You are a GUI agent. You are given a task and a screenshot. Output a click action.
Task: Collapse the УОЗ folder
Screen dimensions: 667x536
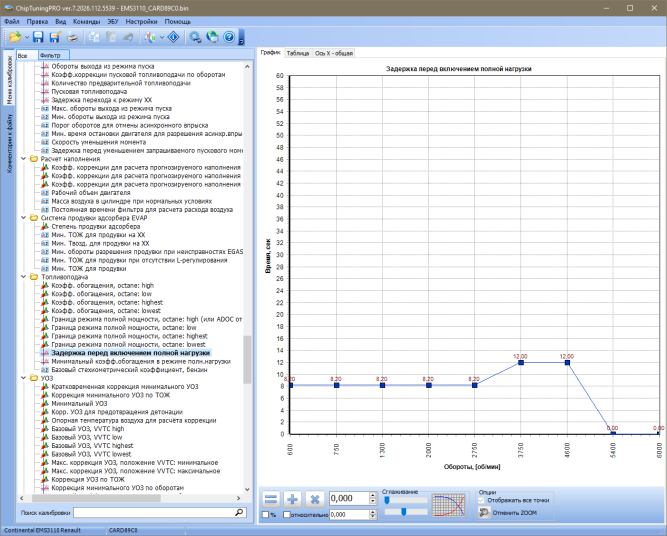coord(24,378)
